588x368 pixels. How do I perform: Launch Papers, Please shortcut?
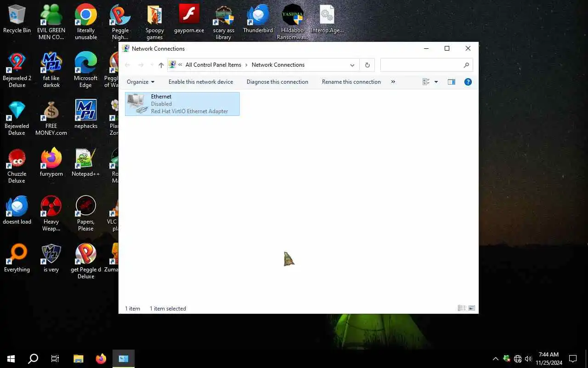tap(86, 213)
